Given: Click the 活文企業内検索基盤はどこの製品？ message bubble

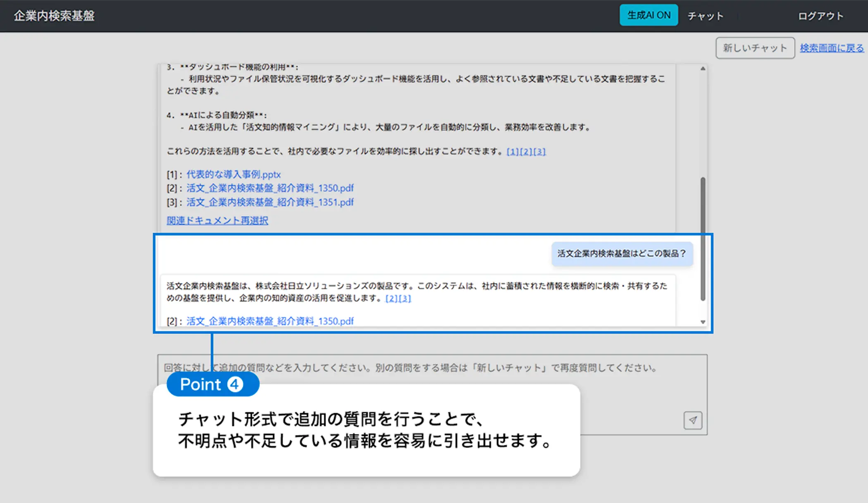Looking at the screenshot, I should 622,254.
